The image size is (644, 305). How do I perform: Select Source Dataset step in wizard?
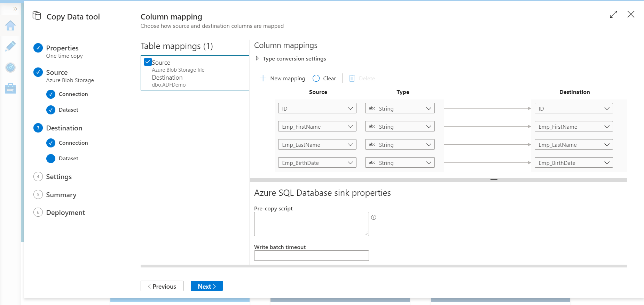[x=68, y=110]
